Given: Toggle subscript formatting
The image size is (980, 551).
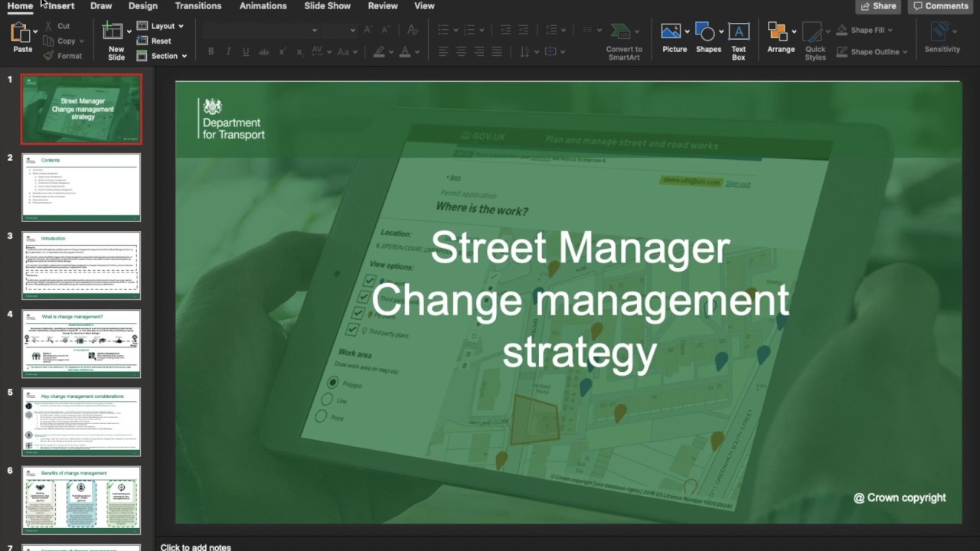Looking at the screenshot, I should (x=300, y=52).
